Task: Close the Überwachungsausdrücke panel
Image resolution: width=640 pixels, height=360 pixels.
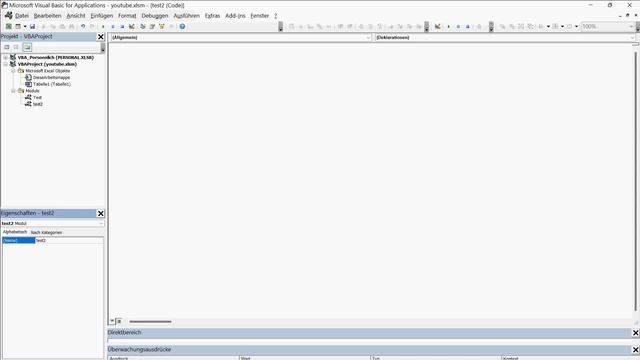Action: pos(636,350)
